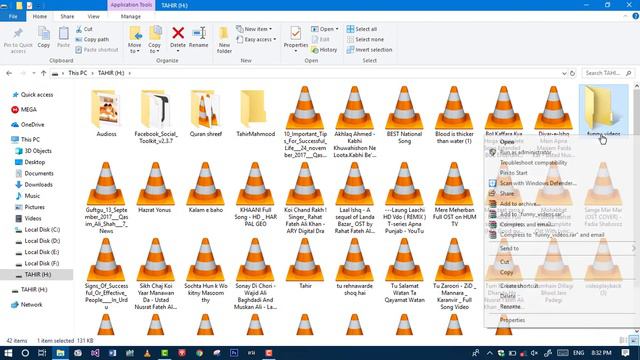640x360 pixels.
Task: Click Pin to Quick access icon
Action: 18,40
